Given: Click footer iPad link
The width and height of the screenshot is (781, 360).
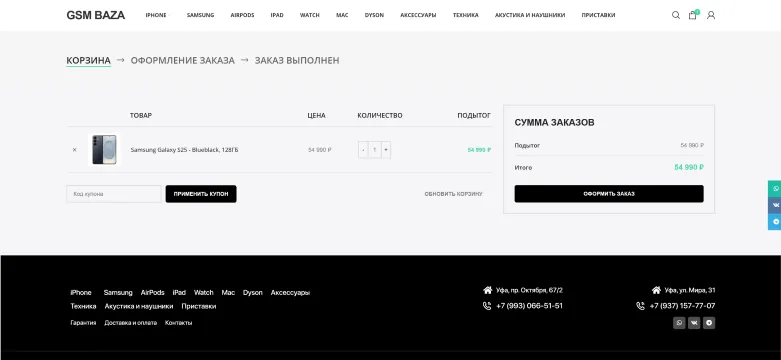Looking at the screenshot, I should pyautogui.click(x=179, y=293).
